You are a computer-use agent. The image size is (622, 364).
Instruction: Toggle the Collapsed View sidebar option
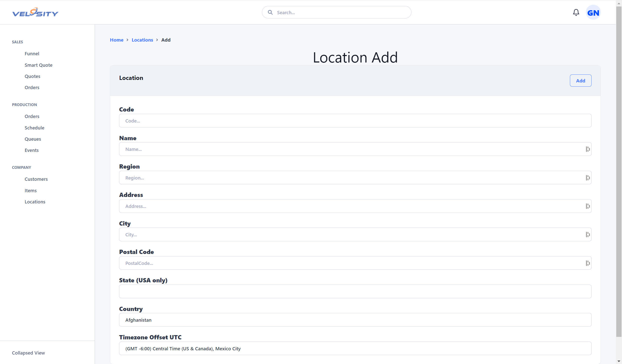point(29,352)
